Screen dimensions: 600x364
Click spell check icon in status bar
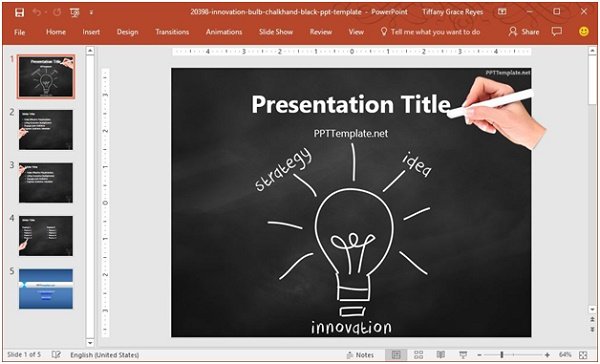pyautogui.click(x=56, y=355)
